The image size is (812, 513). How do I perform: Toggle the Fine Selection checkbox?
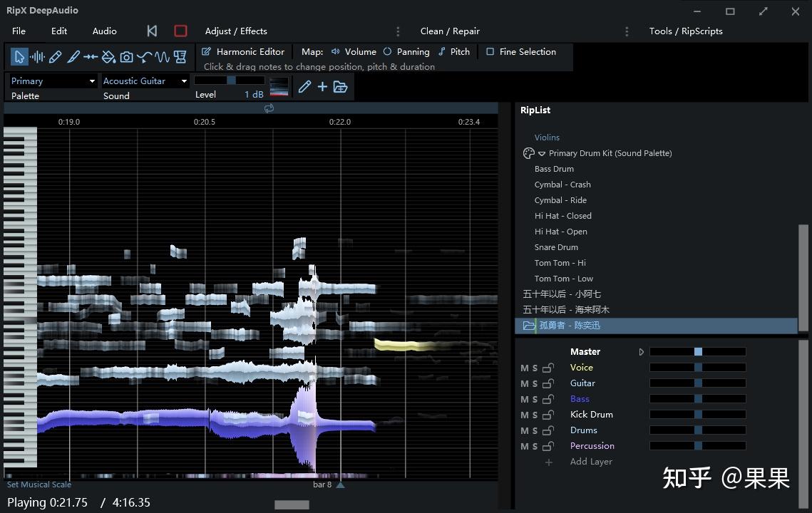[490, 52]
